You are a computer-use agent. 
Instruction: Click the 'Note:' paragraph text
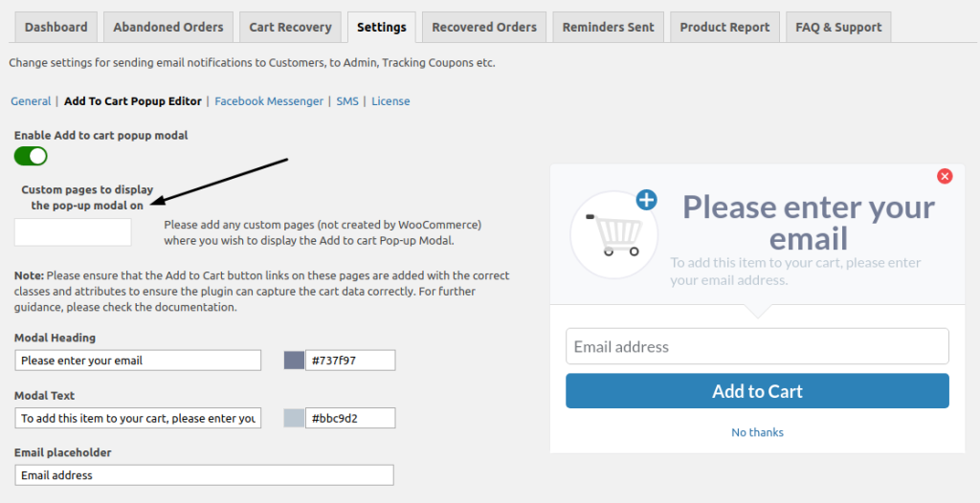(262, 291)
